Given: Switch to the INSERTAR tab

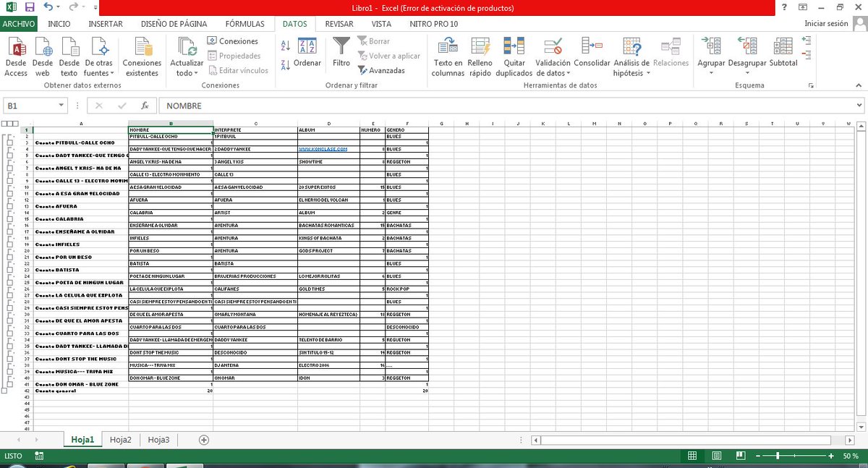Looking at the screenshot, I should click(106, 23).
